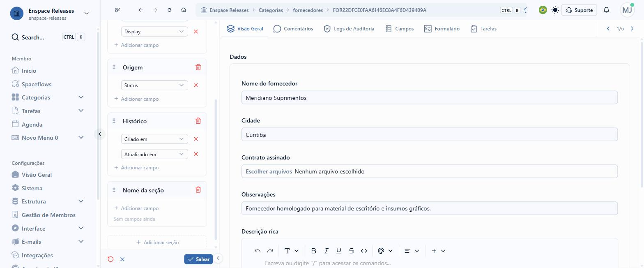Toggle light/dark theme sun icon
This screenshot has height=268, width=644.
[x=555, y=10]
